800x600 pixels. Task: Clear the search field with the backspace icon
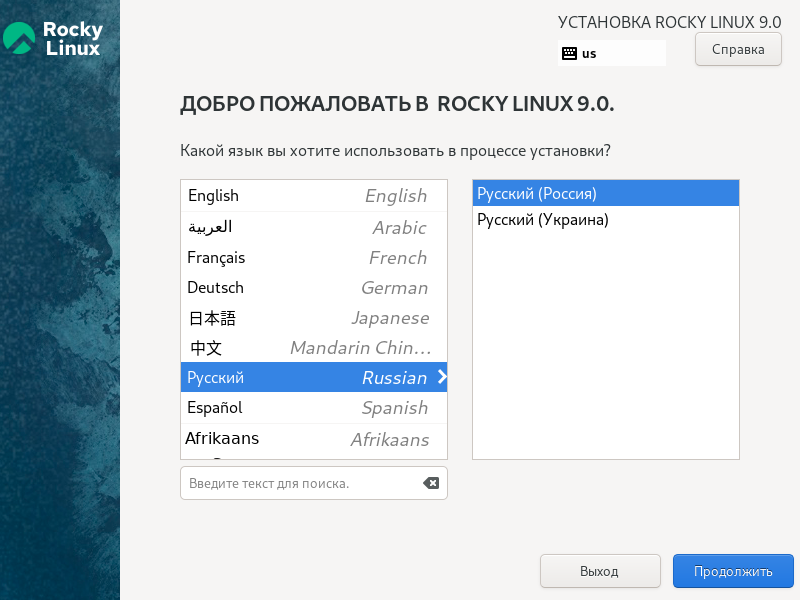tap(431, 483)
